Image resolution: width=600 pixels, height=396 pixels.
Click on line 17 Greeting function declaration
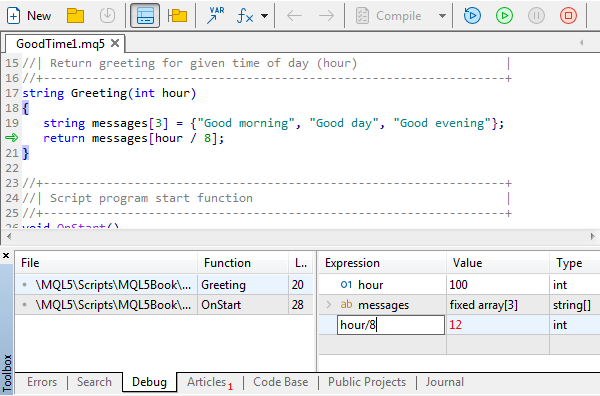click(x=109, y=93)
